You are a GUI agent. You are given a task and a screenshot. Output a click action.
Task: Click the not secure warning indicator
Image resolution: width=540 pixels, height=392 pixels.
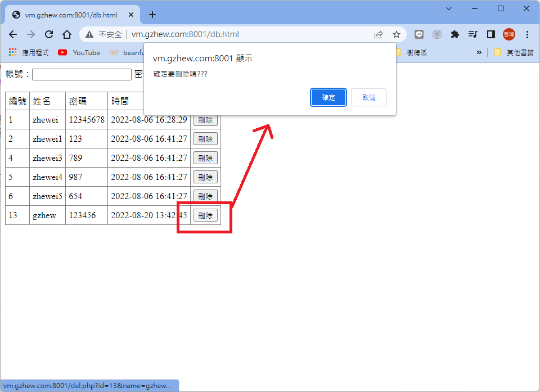105,34
